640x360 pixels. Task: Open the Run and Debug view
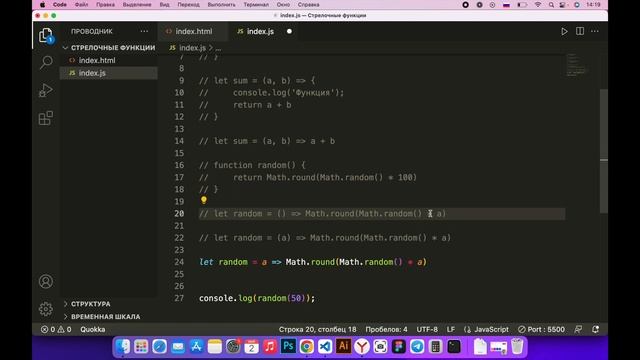[x=46, y=90]
